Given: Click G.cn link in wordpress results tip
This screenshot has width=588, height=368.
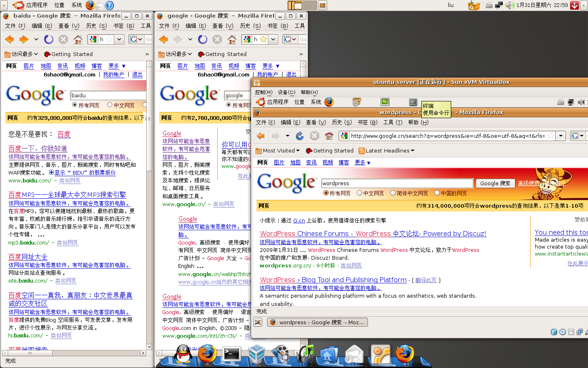Looking at the screenshot, I should (x=299, y=220).
